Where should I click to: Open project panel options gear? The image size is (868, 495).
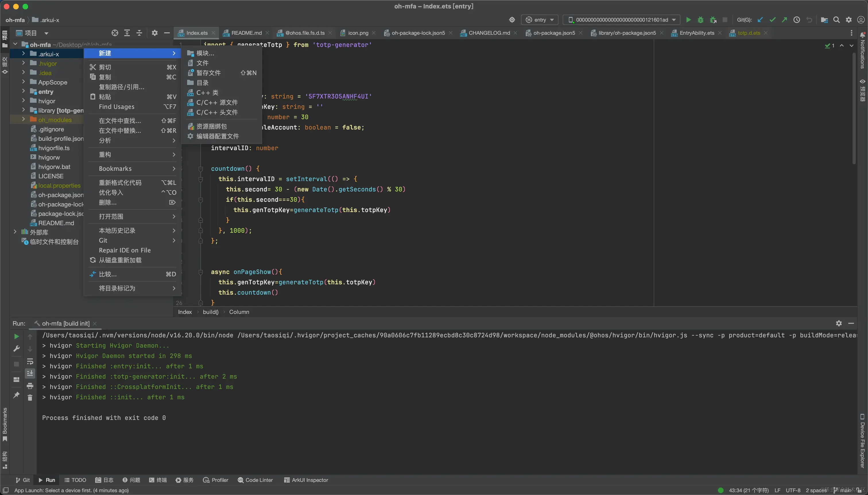tap(155, 33)
